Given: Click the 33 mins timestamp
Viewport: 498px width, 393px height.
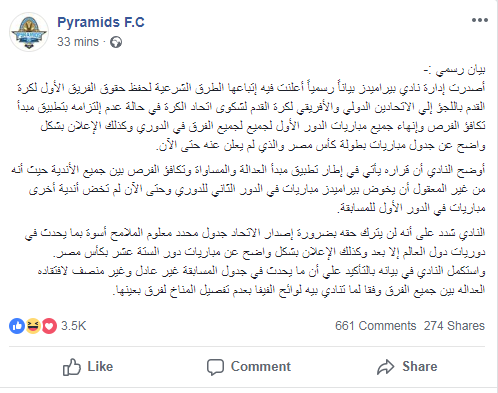Looking at the screenshot, I should (x=78, y=42).
